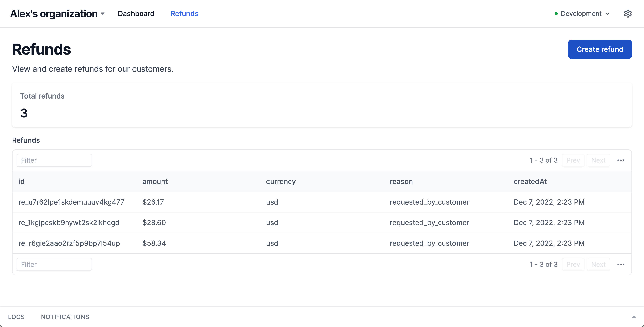
Task: Select the $58.34 refund row
Action: pos(154,243)
